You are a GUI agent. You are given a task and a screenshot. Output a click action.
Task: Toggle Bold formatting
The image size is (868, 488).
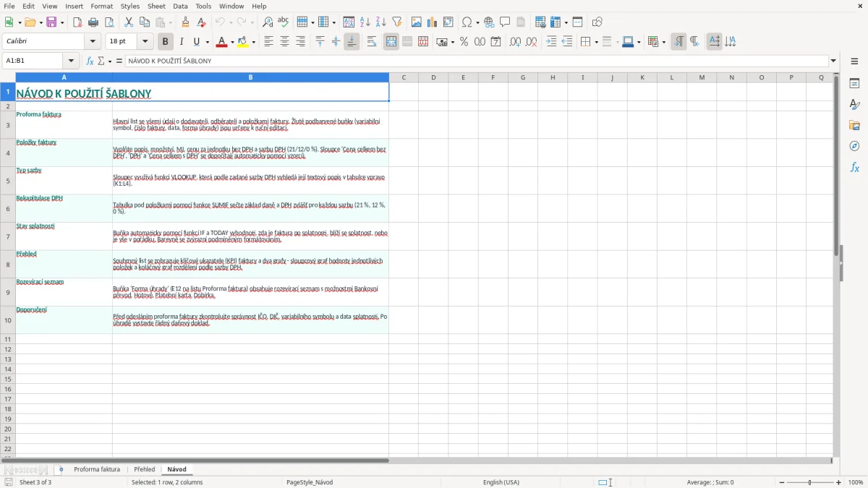tap(166, 42)
